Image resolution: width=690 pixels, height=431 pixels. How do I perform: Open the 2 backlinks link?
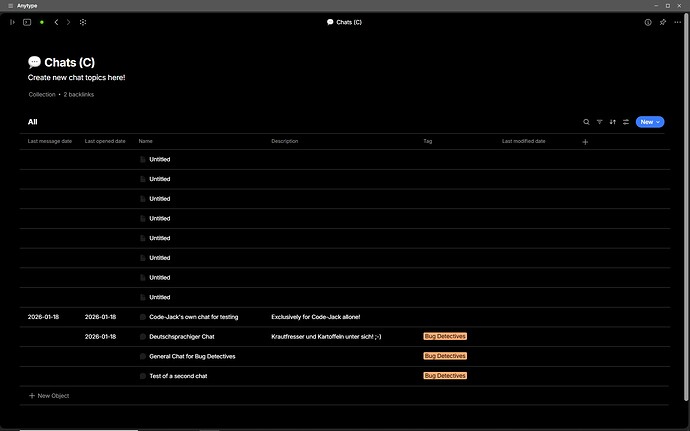79,94
